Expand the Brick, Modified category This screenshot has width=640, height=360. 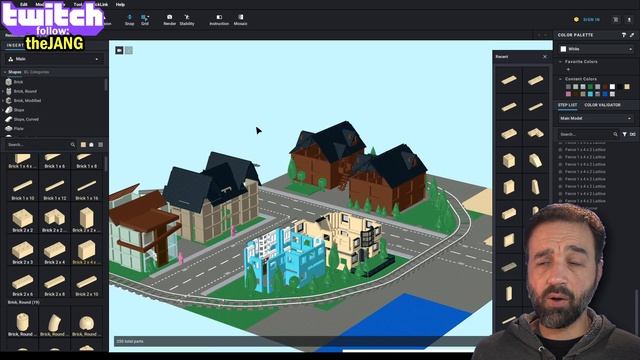coord(3,100)
